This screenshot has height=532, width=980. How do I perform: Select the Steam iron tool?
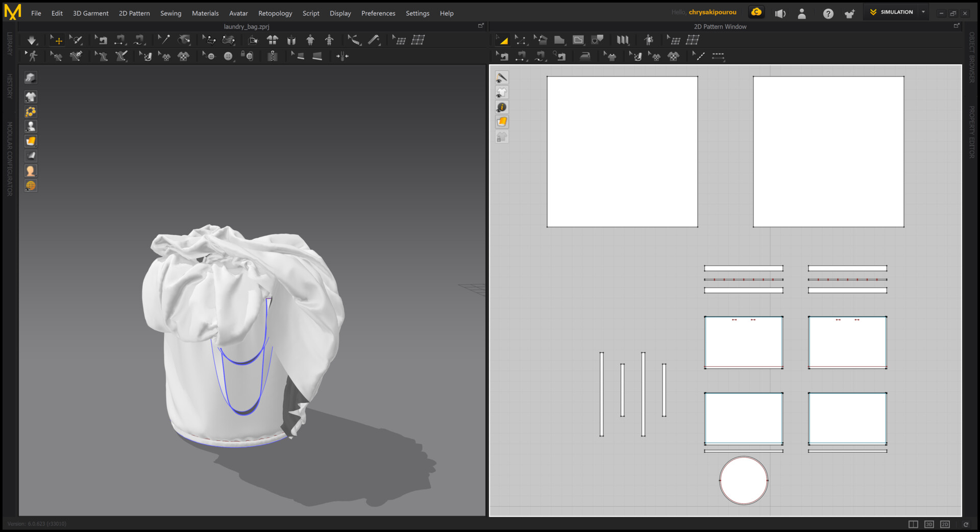coord(585,56)
